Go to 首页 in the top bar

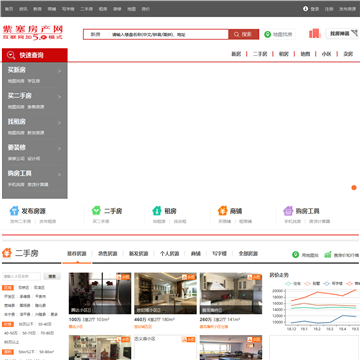(9, 9)
